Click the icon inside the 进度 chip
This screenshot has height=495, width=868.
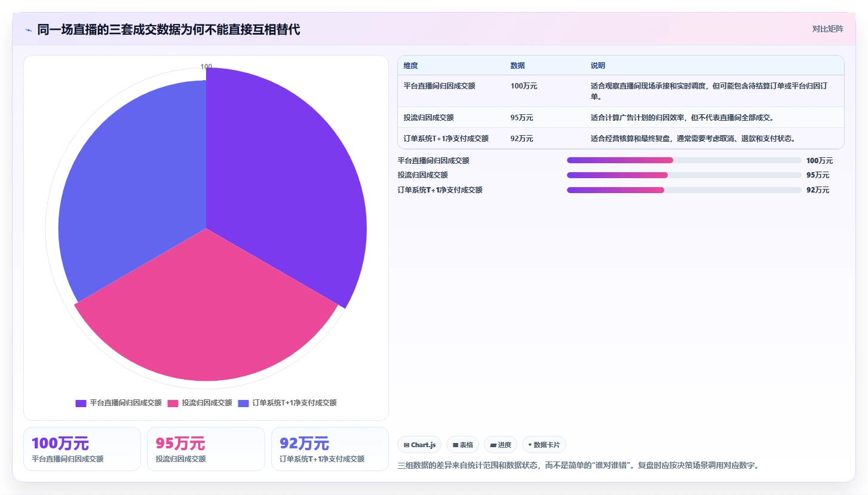493,445
